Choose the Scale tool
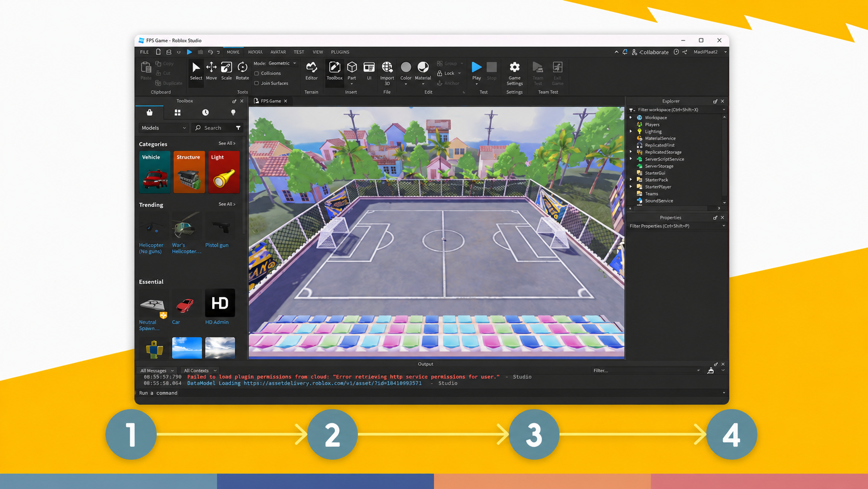Screen dimensions: 868x489 pos(226,71)
